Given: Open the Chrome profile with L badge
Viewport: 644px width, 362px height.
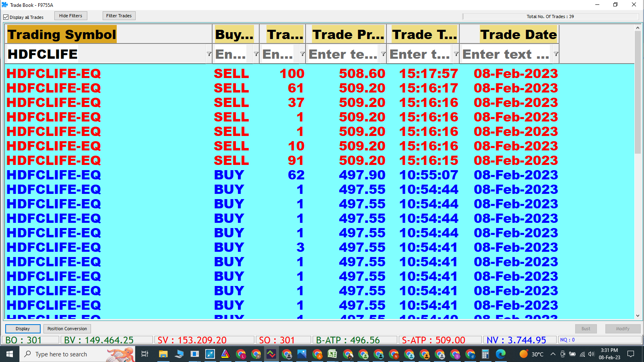Looking at the screenshot, I should point(241,354).
